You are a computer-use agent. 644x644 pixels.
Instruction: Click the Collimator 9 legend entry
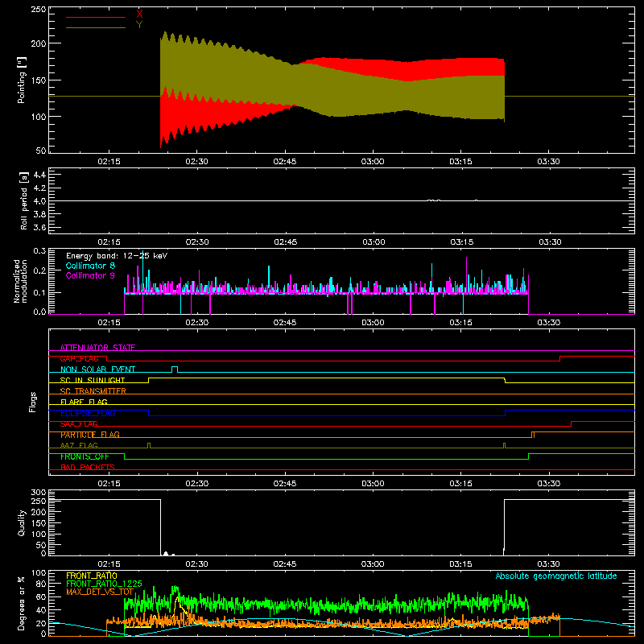[x=90, y=275]
